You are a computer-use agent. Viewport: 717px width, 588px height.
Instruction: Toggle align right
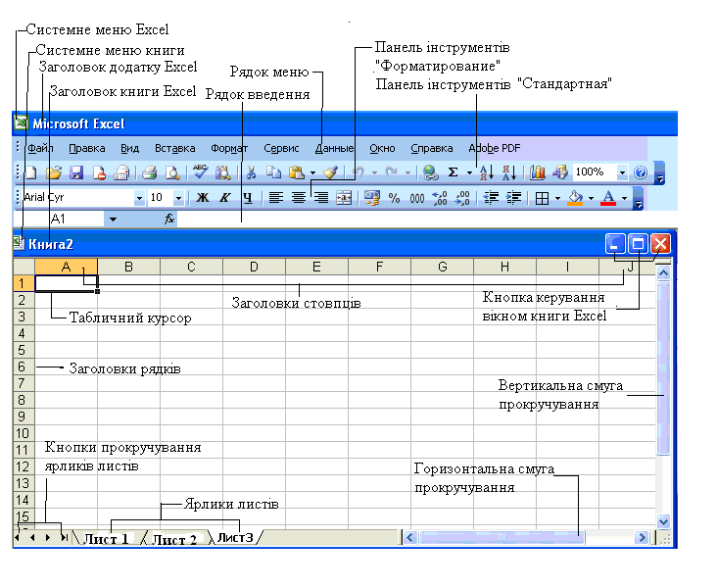coord(321,198)
